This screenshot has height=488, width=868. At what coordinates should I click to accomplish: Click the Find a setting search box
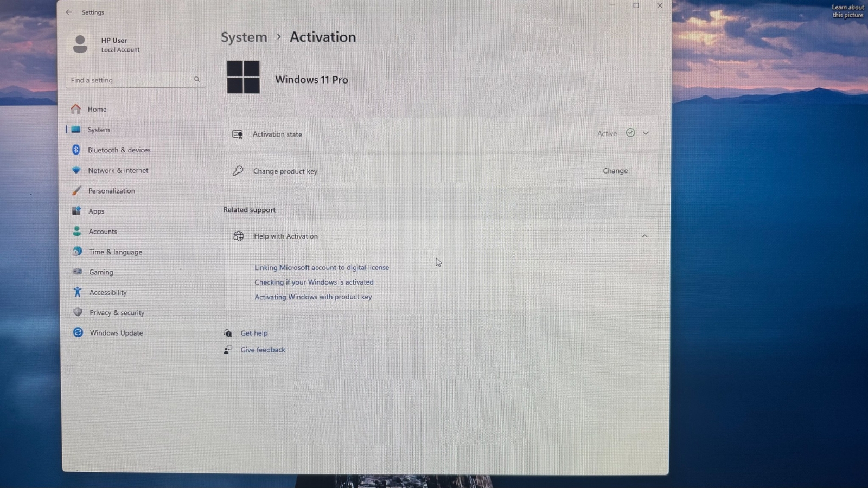click(136, 80)
